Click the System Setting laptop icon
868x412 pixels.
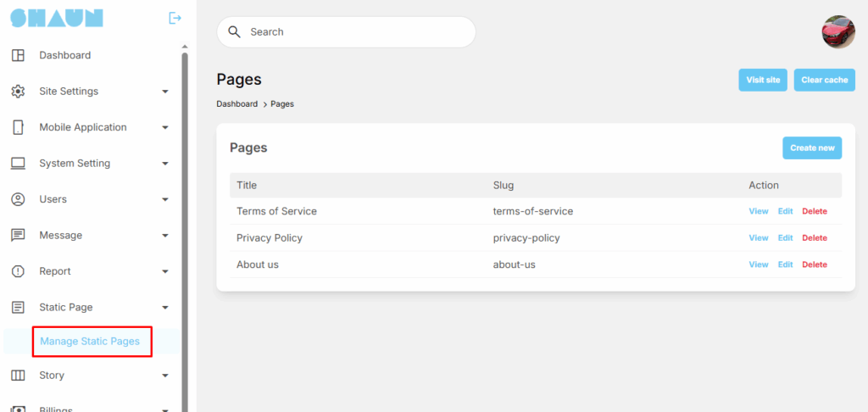click(18, 164)
